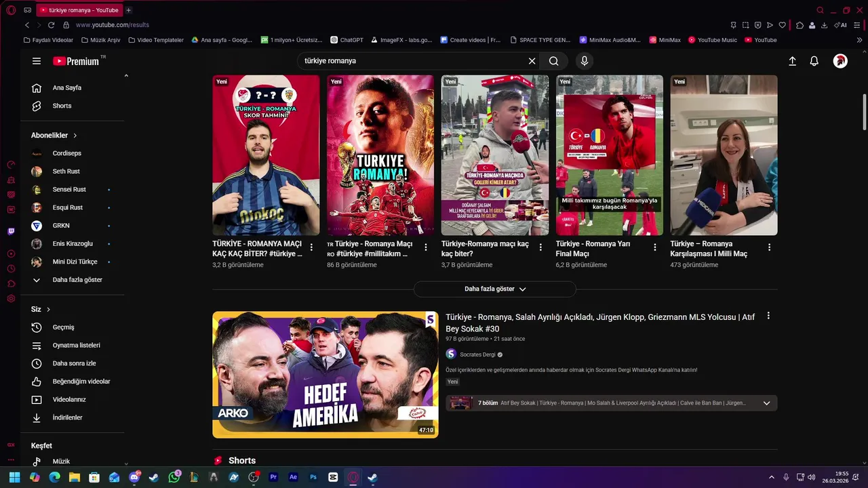Play the 'Hedef Amerika' video thumbnail
868x488 pixels.
tap(325, 375)
